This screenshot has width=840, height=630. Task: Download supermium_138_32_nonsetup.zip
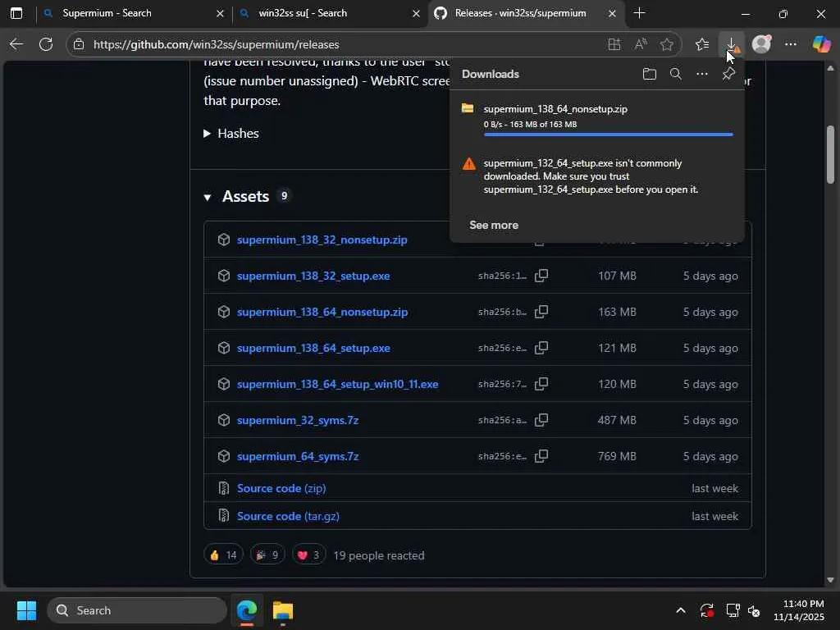tap(322, 240)
